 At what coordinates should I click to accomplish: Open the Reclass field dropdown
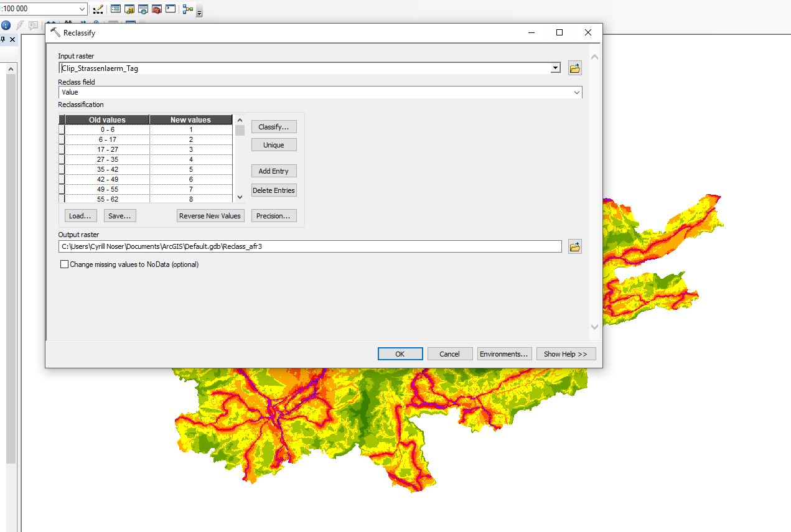pyautogui.click(x=576, y=93)
